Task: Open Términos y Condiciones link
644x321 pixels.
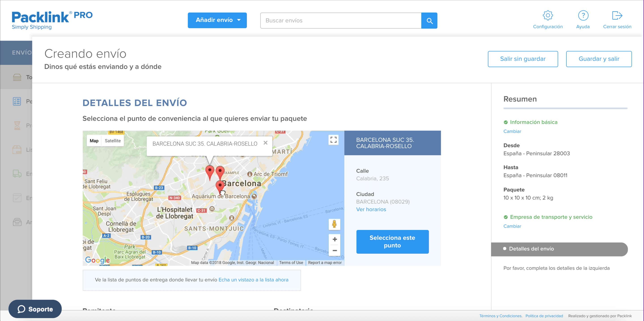Action: point(500,316)
